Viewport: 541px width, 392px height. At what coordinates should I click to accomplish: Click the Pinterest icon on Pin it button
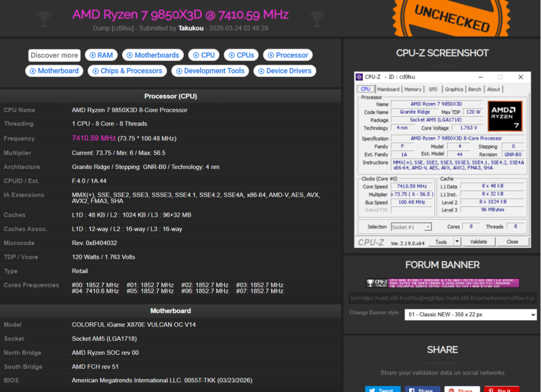491,390
